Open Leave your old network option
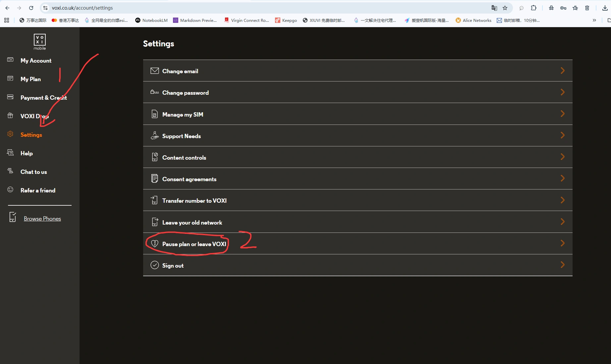 pyautogui.click(x=192, y=223)
